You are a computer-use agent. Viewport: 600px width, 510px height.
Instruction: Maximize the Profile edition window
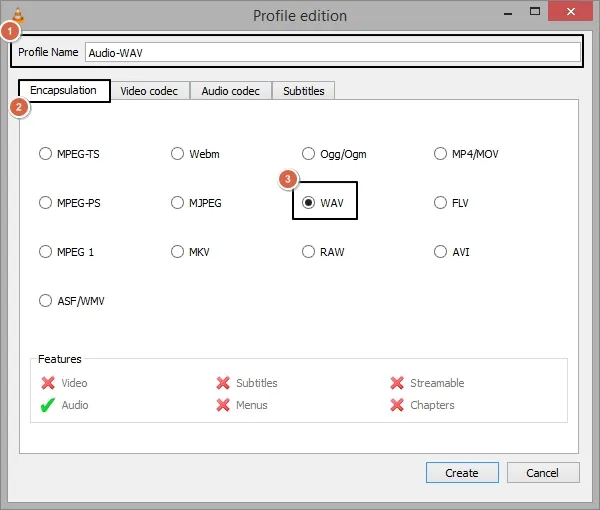point(535,11)
